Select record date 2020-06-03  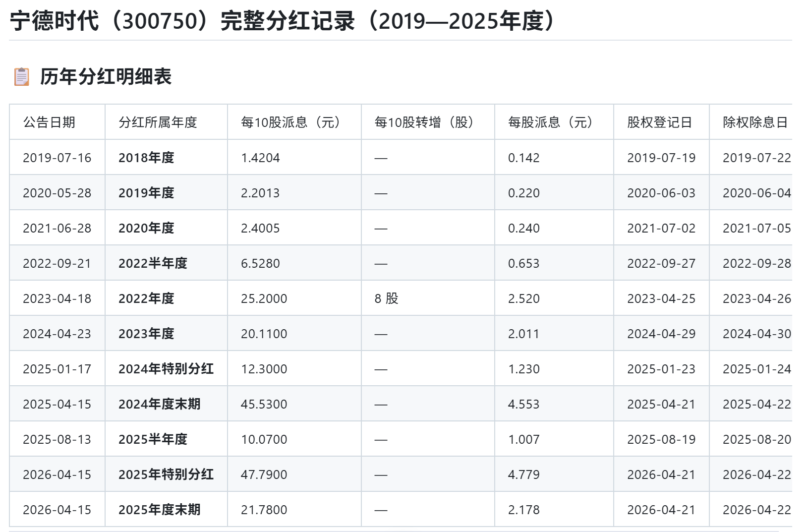click(x=661, y=193)
